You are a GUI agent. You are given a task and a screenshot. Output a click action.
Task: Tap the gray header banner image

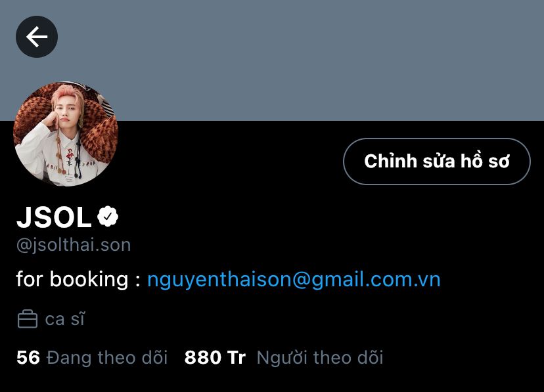click(x=272, y=60)
